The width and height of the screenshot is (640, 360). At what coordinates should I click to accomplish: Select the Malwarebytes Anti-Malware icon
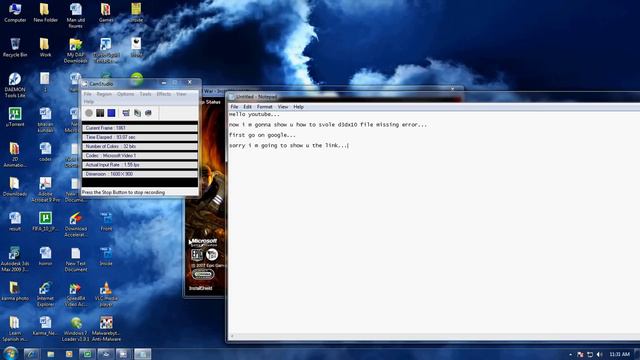(106, 329)
